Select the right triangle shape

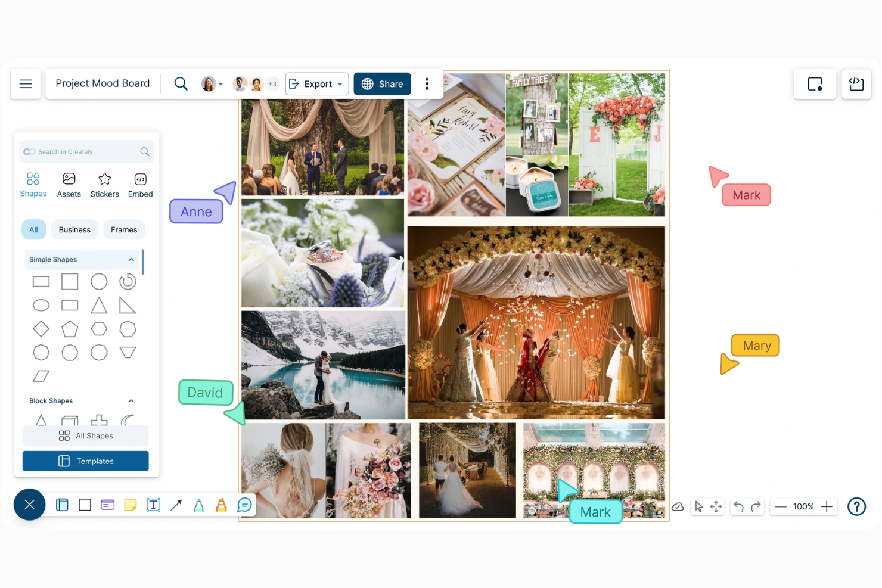point(128,306)
